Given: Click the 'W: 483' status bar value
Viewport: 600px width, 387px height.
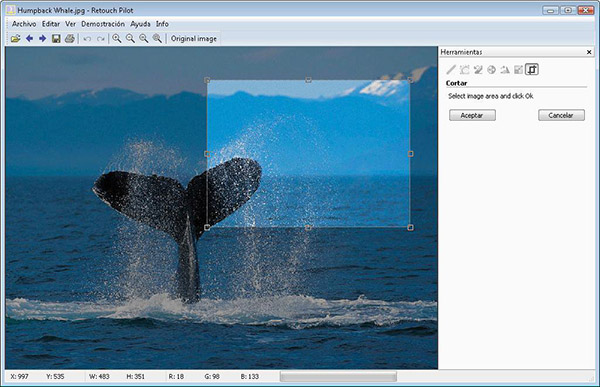Looking at the screenshot, I should click(99, 377).
